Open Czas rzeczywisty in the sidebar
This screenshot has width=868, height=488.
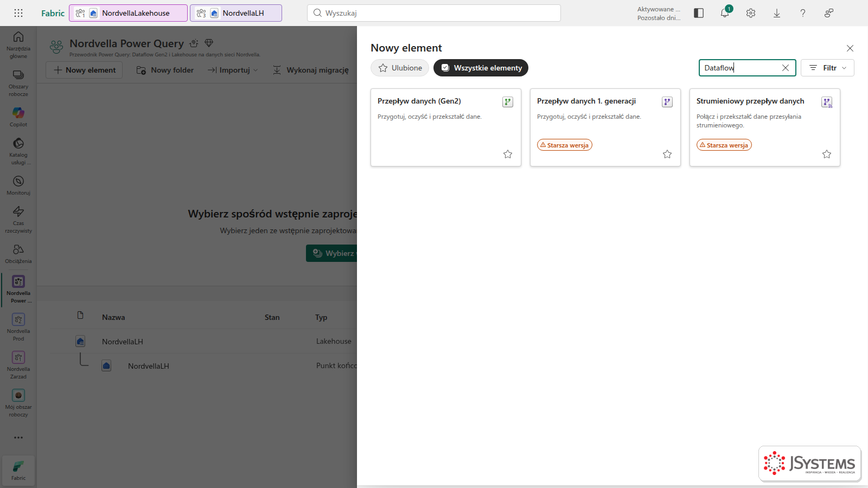[18, 219]
